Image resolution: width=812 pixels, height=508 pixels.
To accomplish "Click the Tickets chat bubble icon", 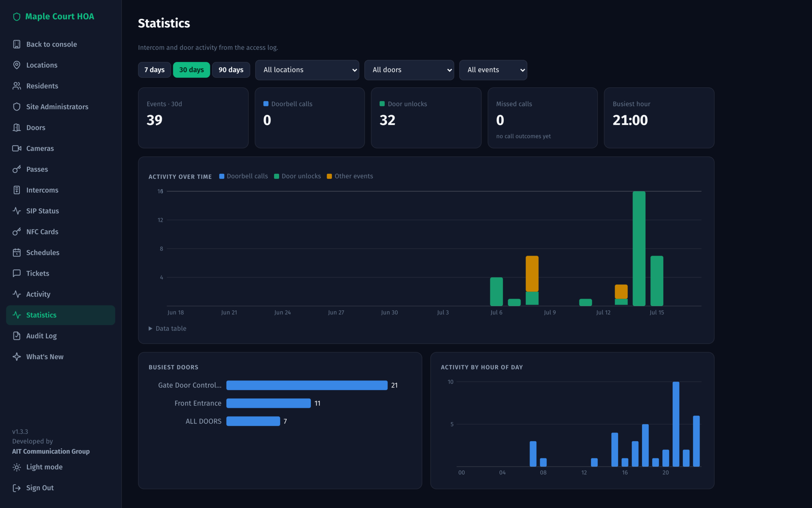I will click(x=16, y=273).
